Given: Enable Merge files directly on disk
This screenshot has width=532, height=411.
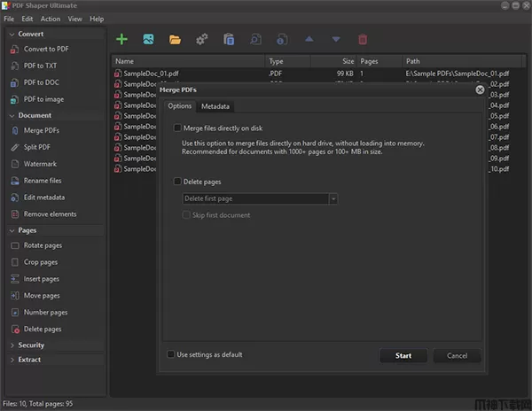Looking at the screenshot, I should [177, 128].
